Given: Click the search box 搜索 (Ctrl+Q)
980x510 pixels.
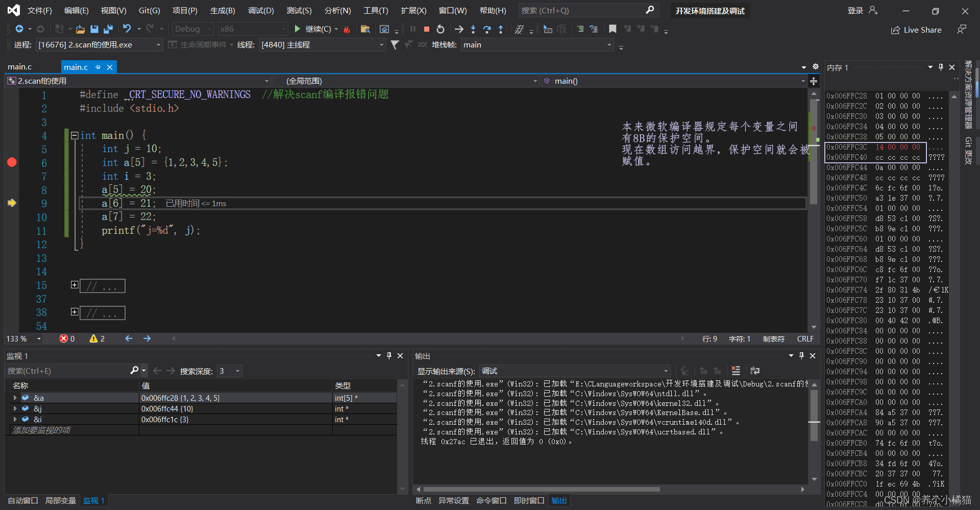Looking at the screenshot, I should pos(588,10).
